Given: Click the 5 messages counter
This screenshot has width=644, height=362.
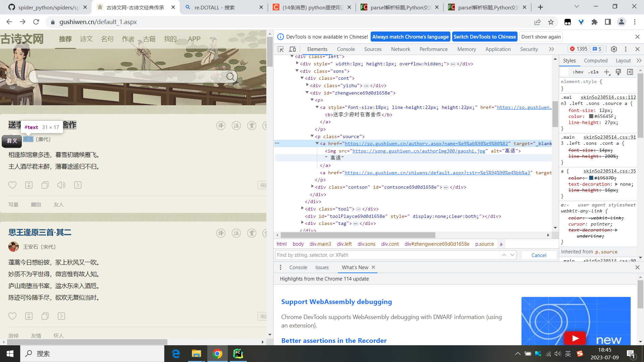Looking at the screenshot, I should click(x=597, y=49).
